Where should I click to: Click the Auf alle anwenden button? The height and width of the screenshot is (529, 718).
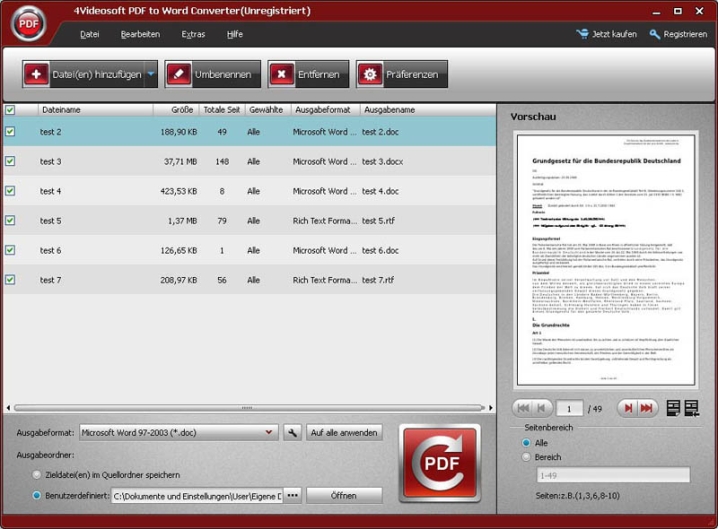(x=345, y=432)
